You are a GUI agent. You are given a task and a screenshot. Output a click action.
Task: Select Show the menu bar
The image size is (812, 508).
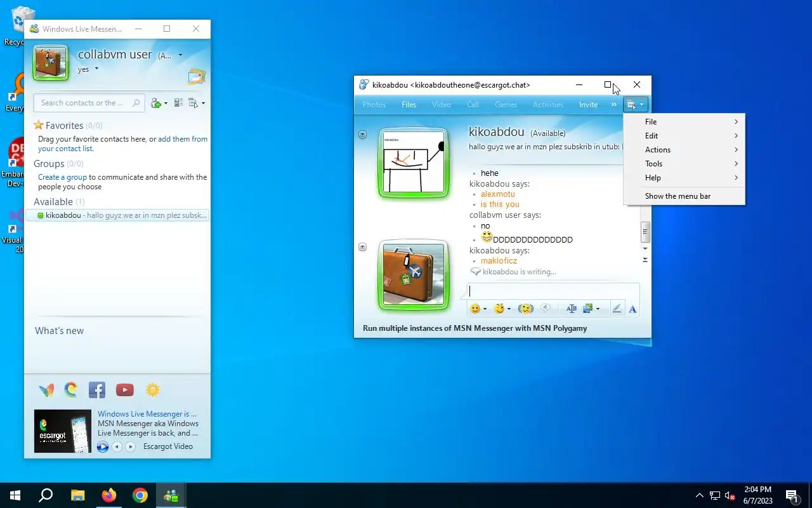[x=684, y=196]
